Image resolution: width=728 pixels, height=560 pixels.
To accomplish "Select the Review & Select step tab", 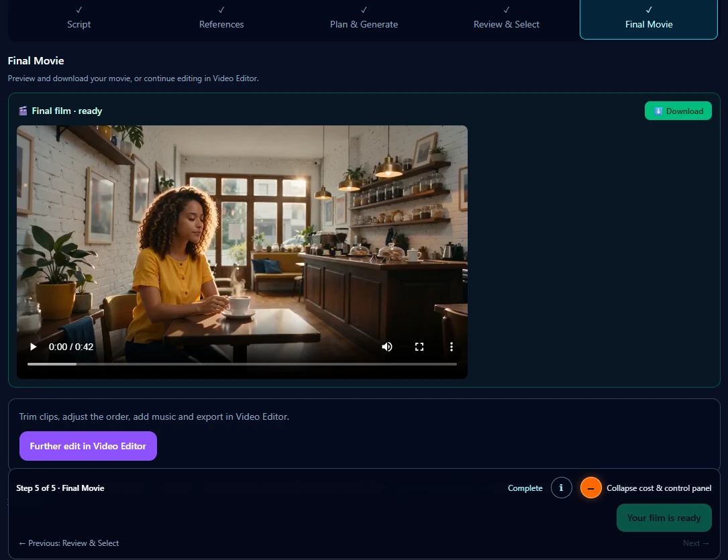I will (x=507, y=19).
